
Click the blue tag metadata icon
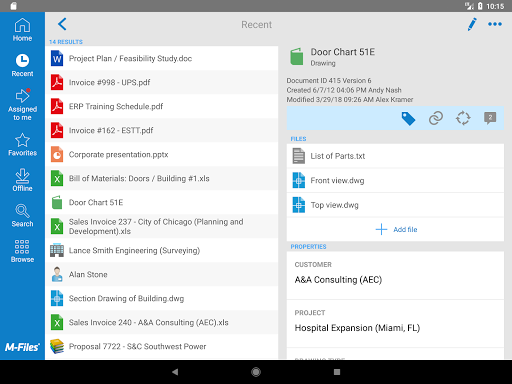(x=408, y=118)
